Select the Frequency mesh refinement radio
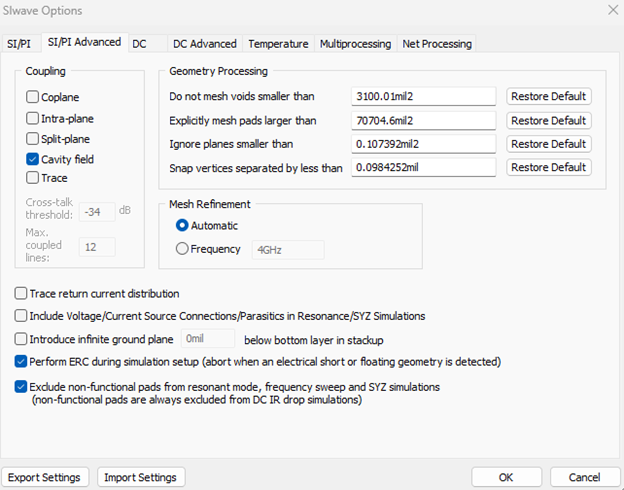This screenshot has height=490, width=624. point(182,249)
